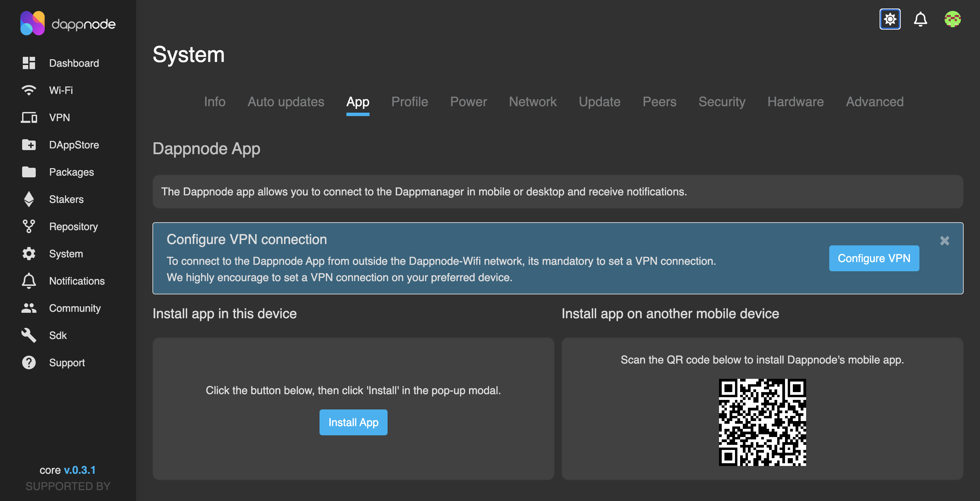Open Packages from the sidebar folder icon
980x501 pixels.
tap(29, 172)
